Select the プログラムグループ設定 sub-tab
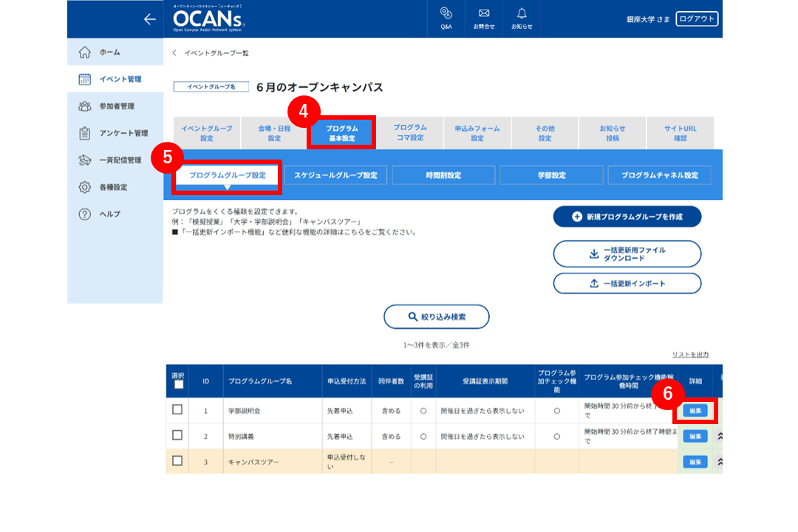The image size is (798, 532). point(228,175)
